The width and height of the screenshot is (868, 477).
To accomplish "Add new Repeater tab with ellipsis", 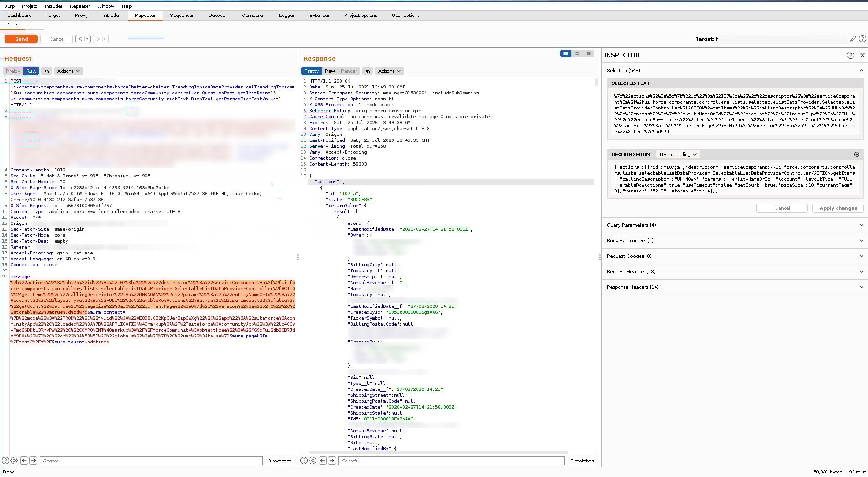I will click(34, 25).
